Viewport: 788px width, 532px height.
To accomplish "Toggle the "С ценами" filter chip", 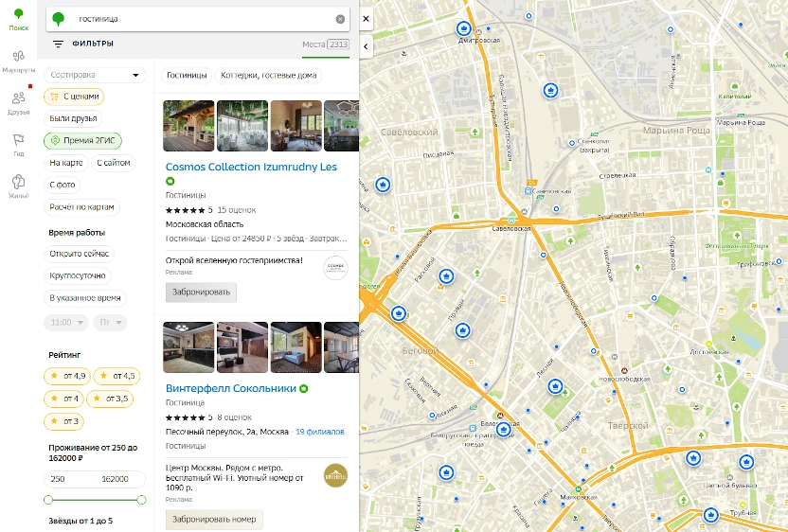I will click(x=74, y=97).
